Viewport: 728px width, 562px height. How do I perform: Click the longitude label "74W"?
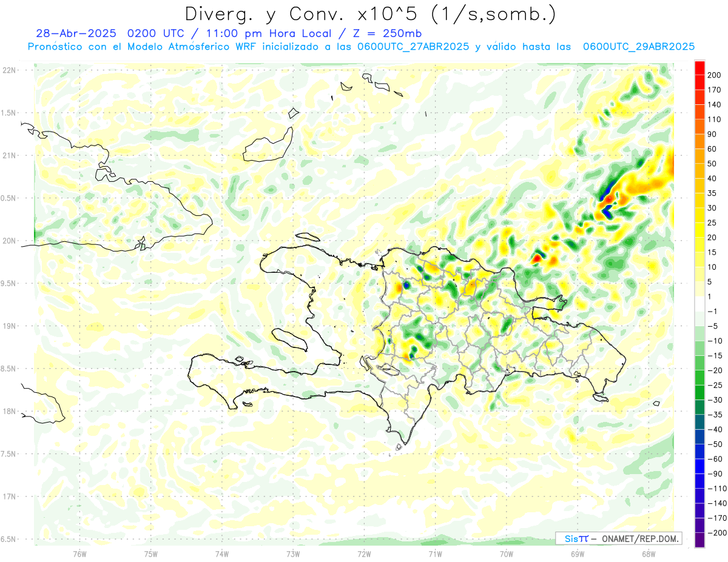pos(222,554)
